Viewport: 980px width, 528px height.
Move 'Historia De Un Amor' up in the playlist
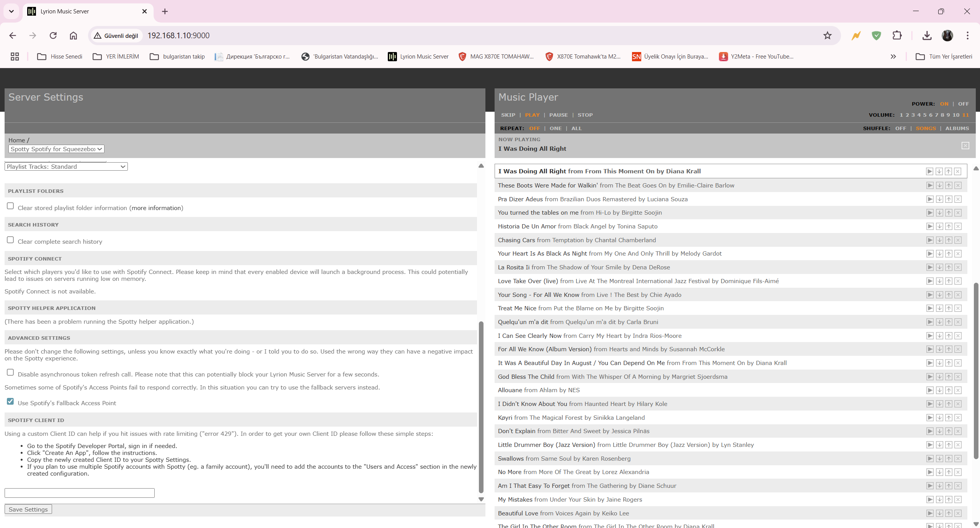(x=949, y=227)
